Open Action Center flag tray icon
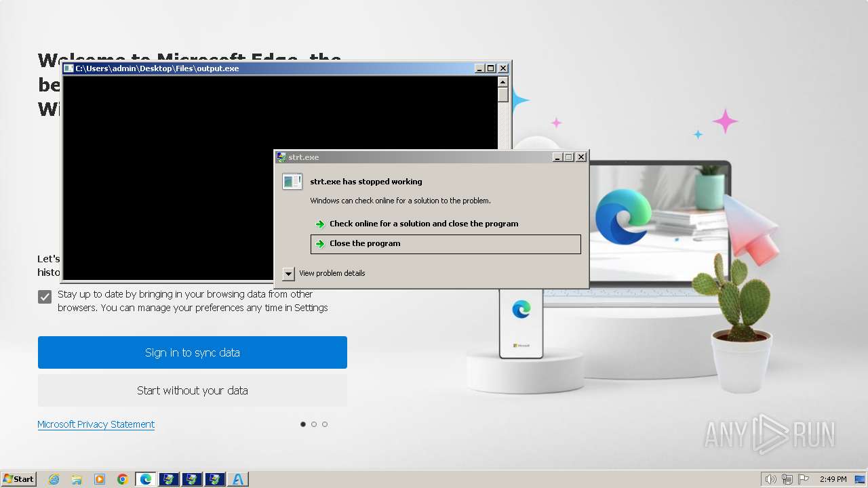 (804, 479)
